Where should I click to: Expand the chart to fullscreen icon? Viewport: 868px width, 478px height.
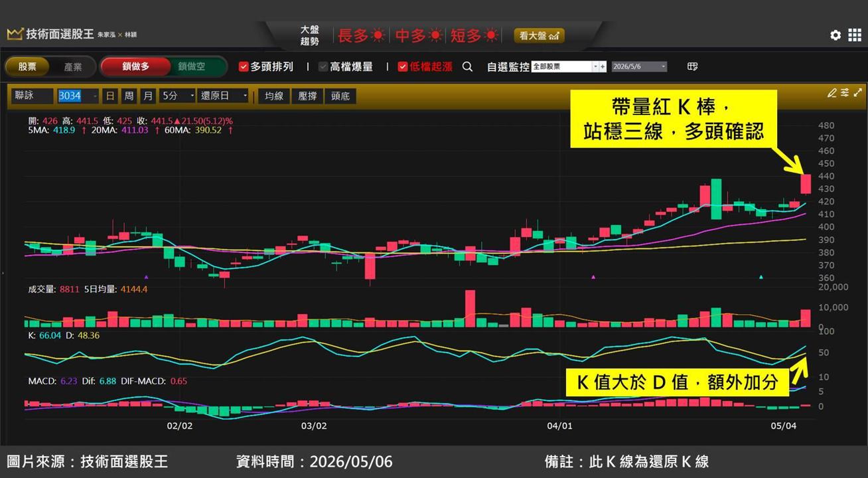[858, 93]
